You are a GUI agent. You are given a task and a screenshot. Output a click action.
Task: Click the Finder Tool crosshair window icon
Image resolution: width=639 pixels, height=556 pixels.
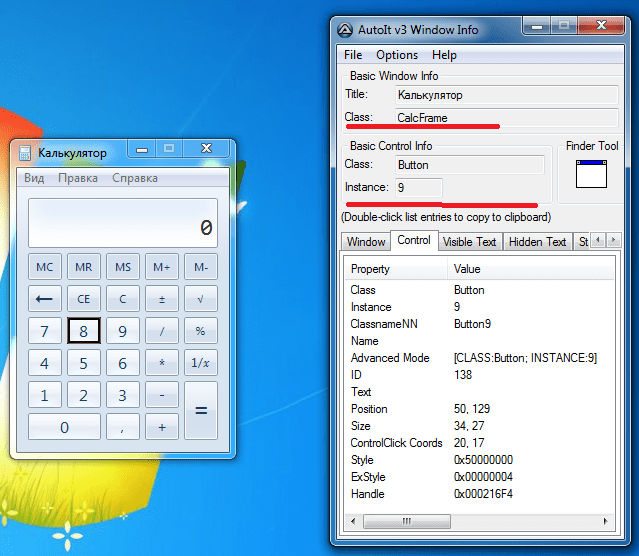click(591, 174)
